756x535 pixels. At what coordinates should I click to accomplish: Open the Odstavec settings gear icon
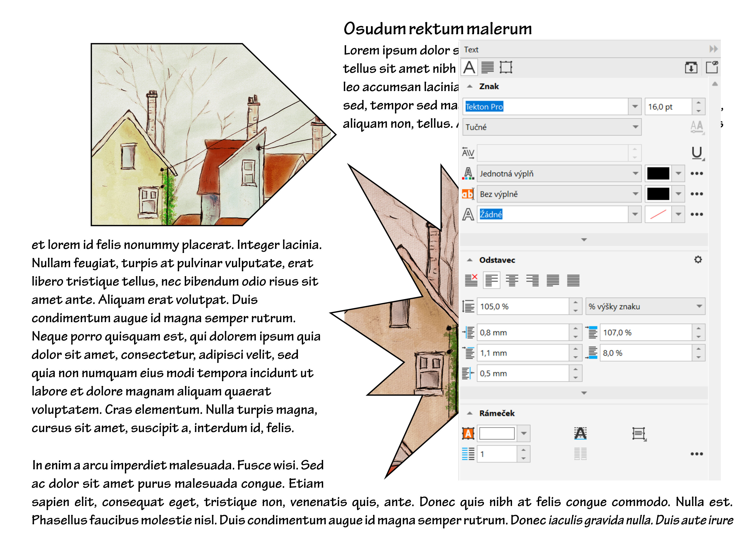pyautogui.click(x=698, y=260)
